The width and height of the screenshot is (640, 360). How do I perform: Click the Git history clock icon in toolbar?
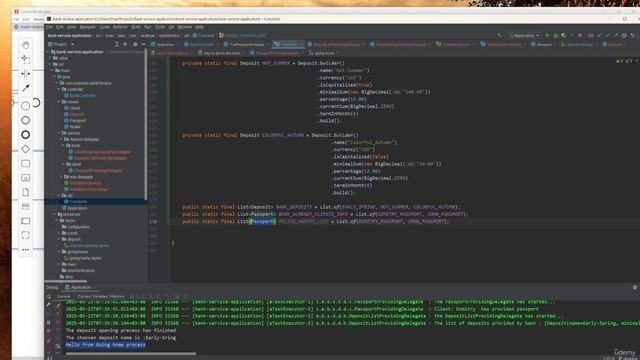[624, 36]
